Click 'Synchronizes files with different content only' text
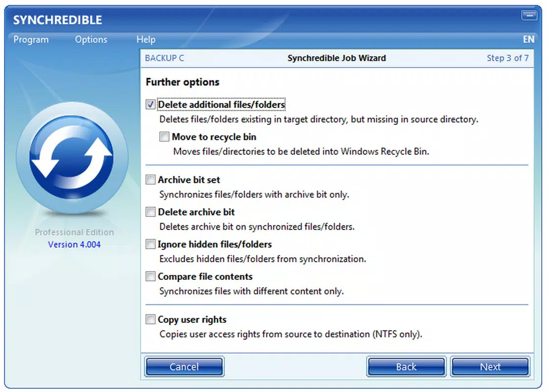Screen dimensions: 548x392 (251, 291)
